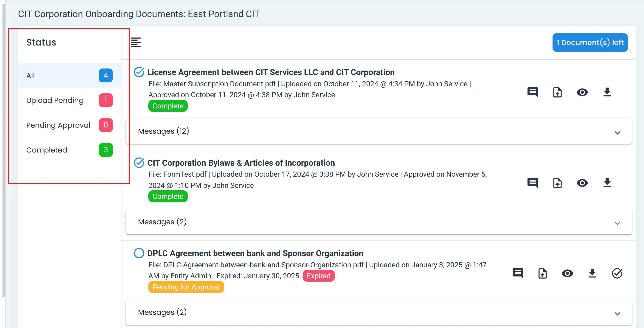Toggle the sidebar list menu icon
The image size is (644, 328).
[x=136, y=42]
